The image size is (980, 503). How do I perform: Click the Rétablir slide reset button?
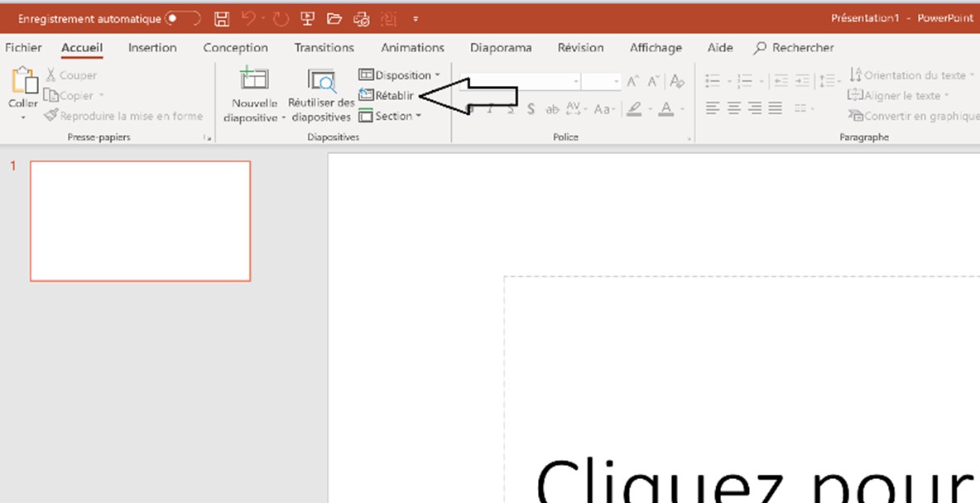(387, 95)
